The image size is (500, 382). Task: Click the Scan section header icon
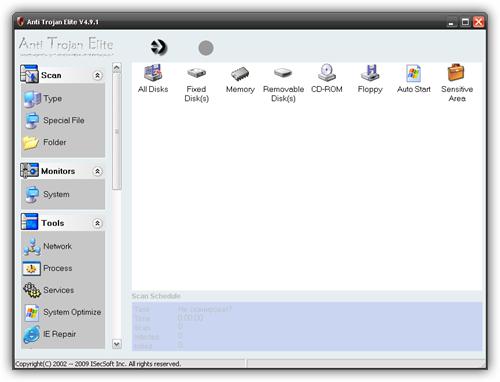pyautogui.click(x=29, y=74)
